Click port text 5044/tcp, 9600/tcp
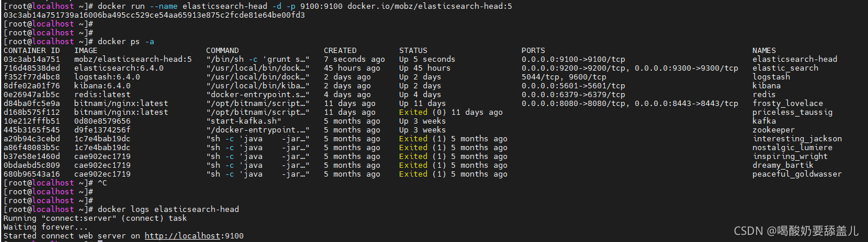 pos(564,77)
